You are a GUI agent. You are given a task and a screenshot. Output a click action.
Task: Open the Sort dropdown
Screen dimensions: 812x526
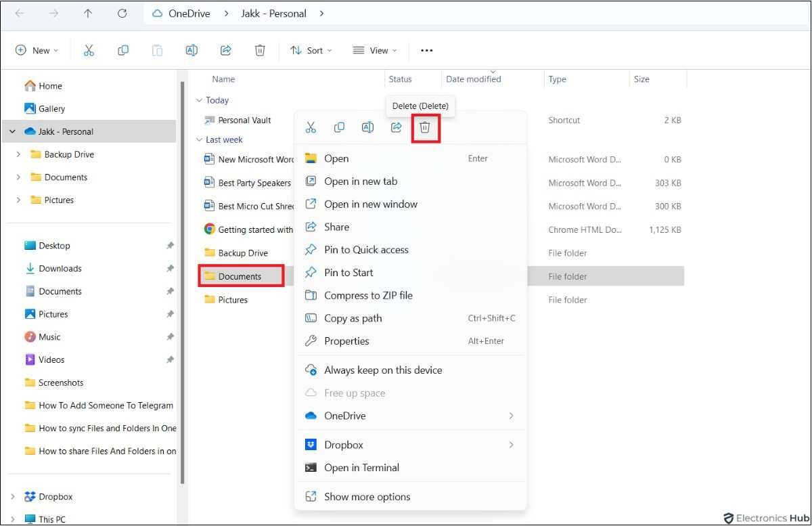(x=311, y=50)
